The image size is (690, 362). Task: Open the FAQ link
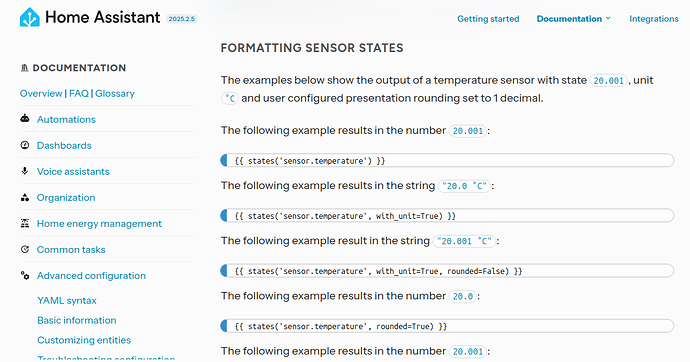coord(79,93)
